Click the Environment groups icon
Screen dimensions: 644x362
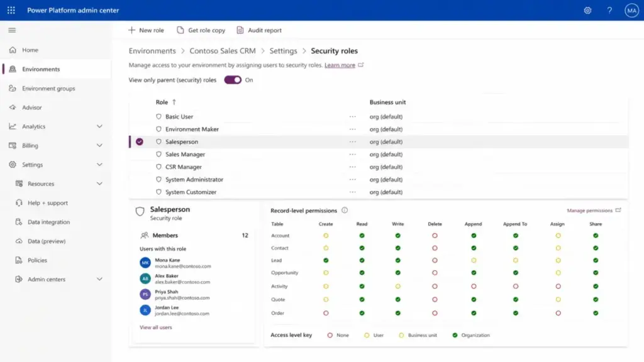click(13, 88)
